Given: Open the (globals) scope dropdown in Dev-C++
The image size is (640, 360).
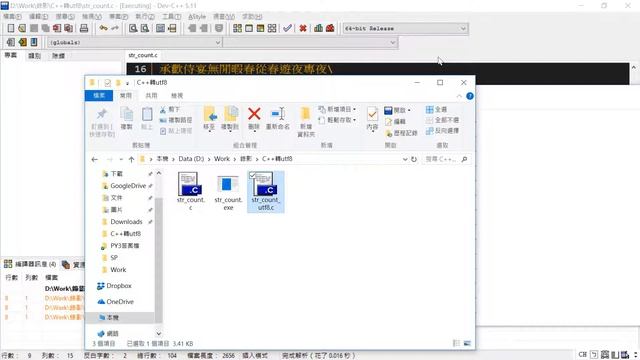Looking at the screenshot, I should 218,42.
